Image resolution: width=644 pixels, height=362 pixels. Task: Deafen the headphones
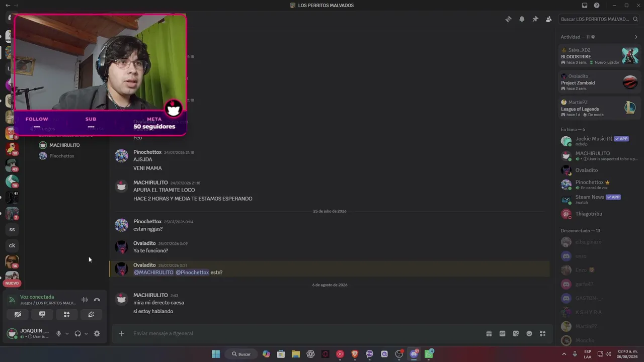tap(77, 333)
